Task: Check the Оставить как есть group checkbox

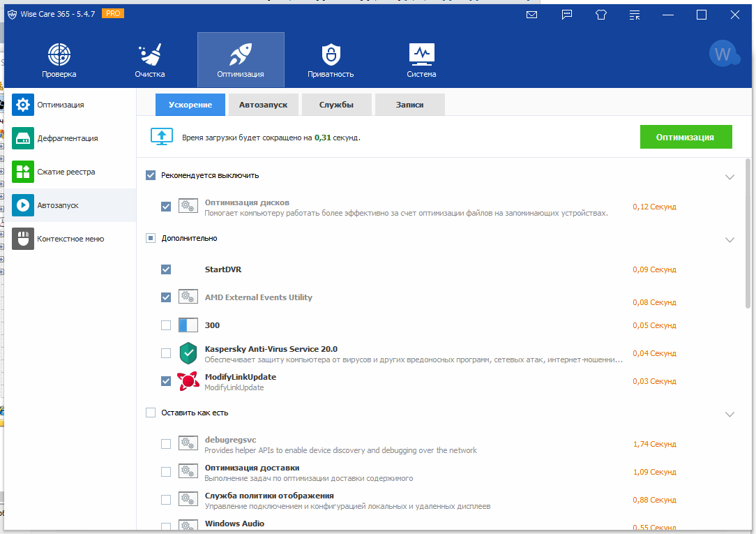Action: click(x=151, y=413)
